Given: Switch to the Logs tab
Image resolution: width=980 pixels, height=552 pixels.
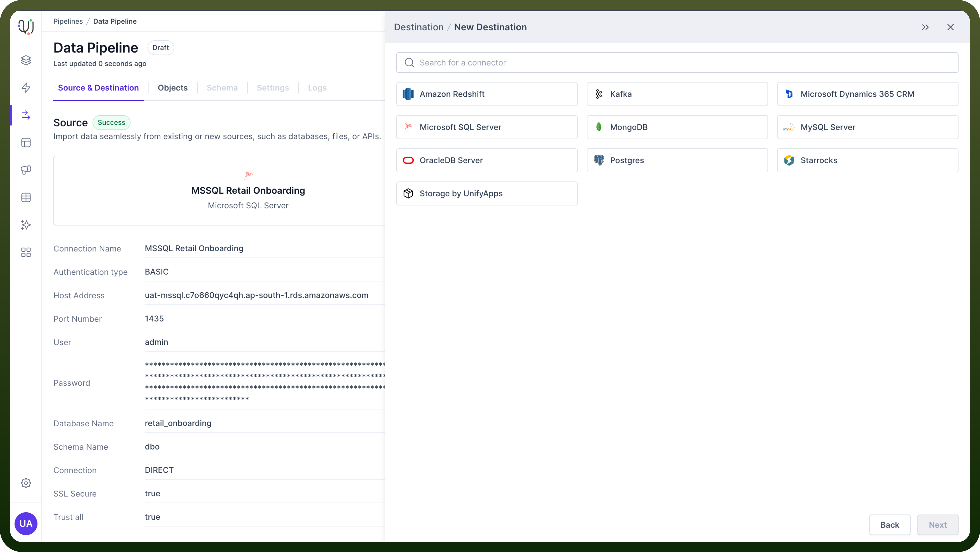Looking at the screenshot, I should pos(317,88).
